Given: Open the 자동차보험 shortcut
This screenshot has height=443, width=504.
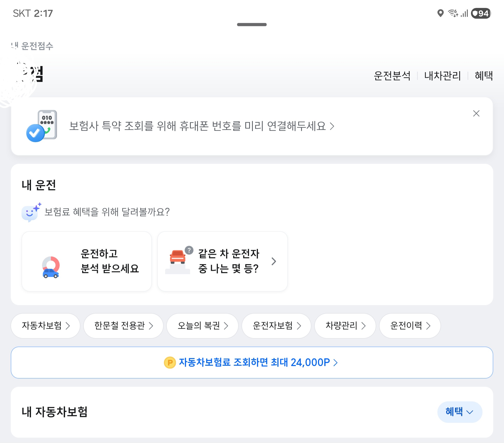Looking at the screenshot, I should click(45, 326).
